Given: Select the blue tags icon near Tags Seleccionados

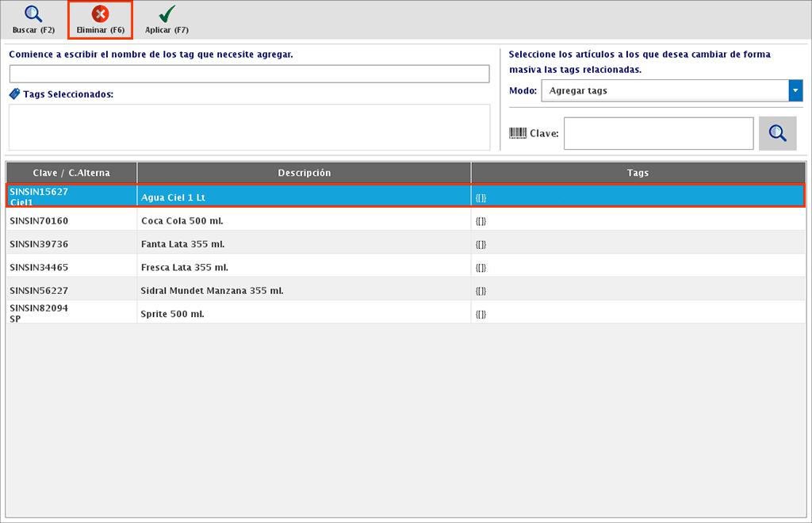Looking at the screenshot, I should 13,93.
